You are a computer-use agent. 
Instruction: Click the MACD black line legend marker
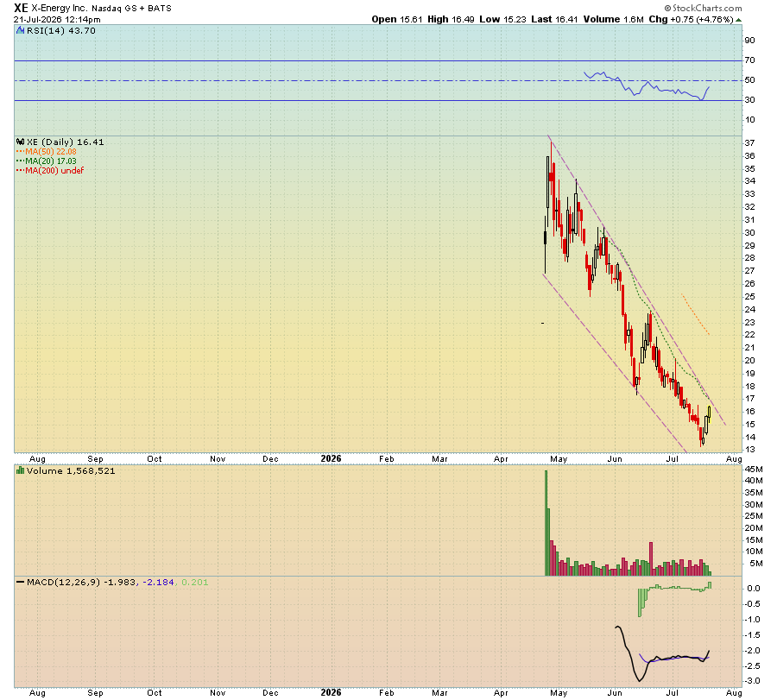pyautogui.click(x=21, y=582)
